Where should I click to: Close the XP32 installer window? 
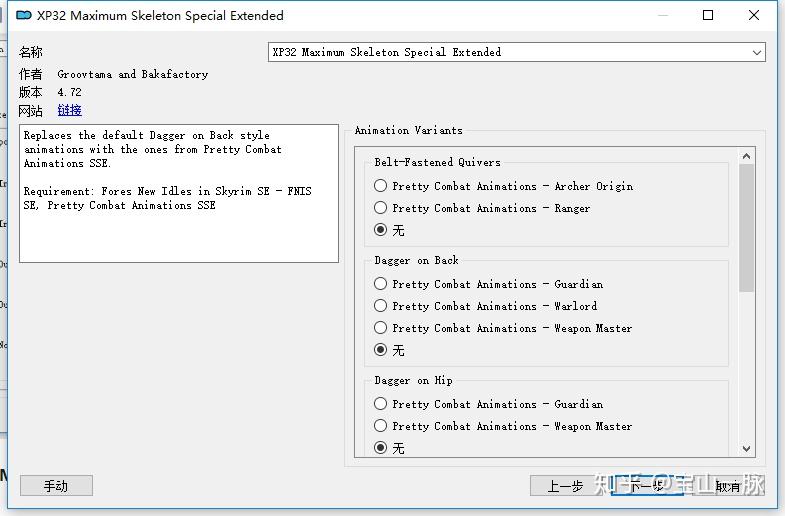pos(754,16)
